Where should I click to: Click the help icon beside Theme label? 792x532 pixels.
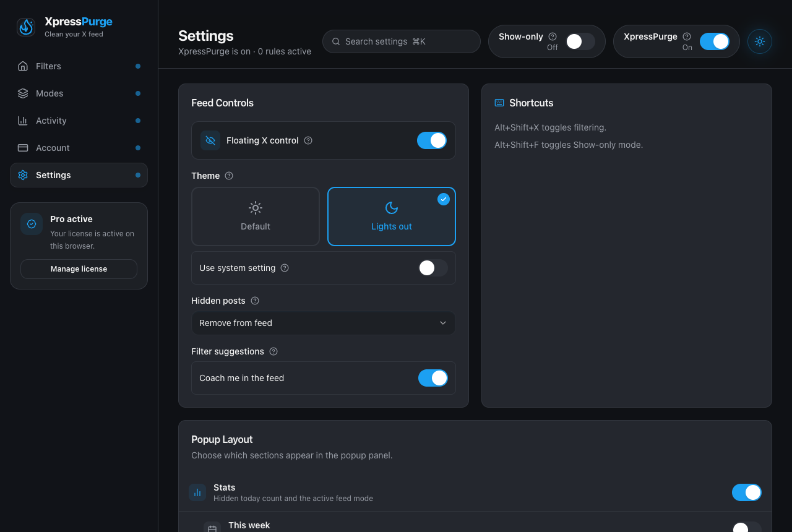[x=229, y=176]
